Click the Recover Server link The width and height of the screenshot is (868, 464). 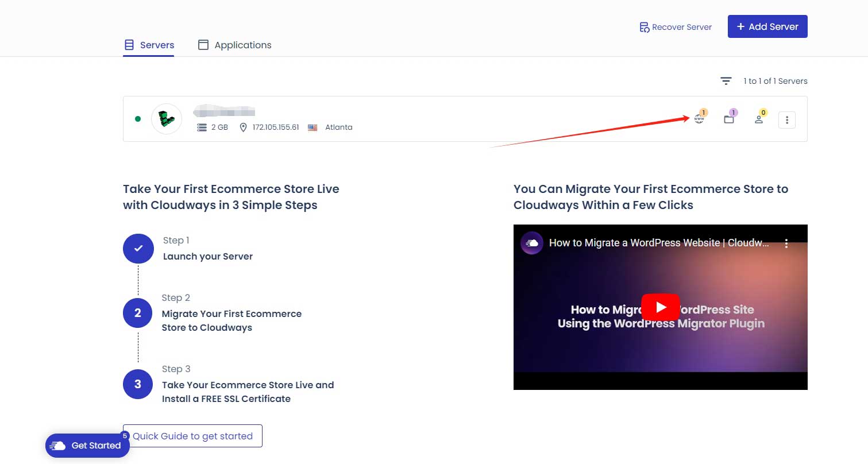click(676, 27)
